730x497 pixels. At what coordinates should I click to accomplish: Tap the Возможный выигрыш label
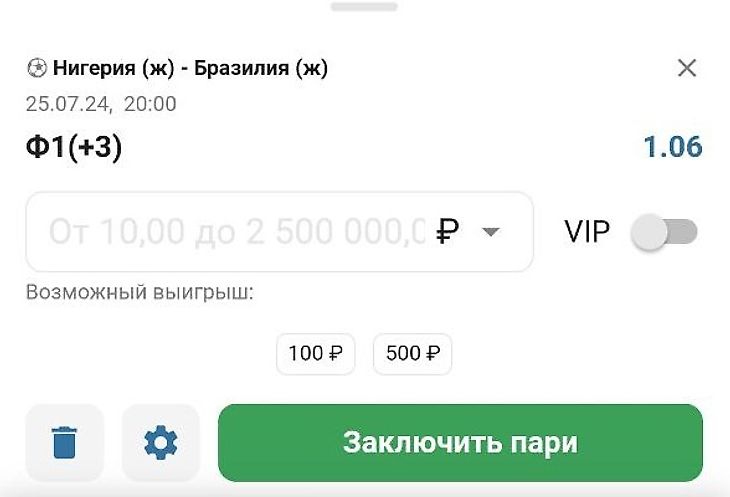pyautogui.click(x=140, y=294)
